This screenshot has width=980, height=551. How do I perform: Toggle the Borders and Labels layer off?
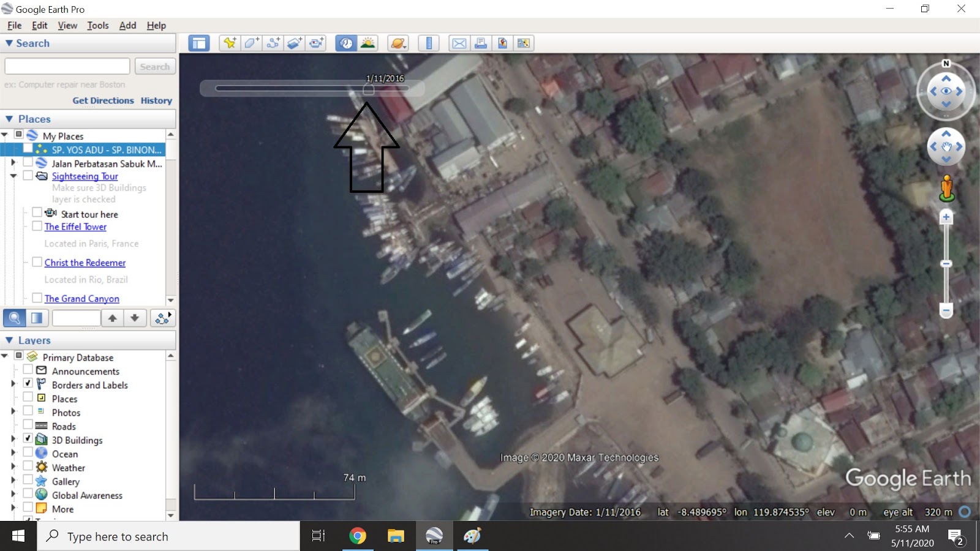pos(28,384)
